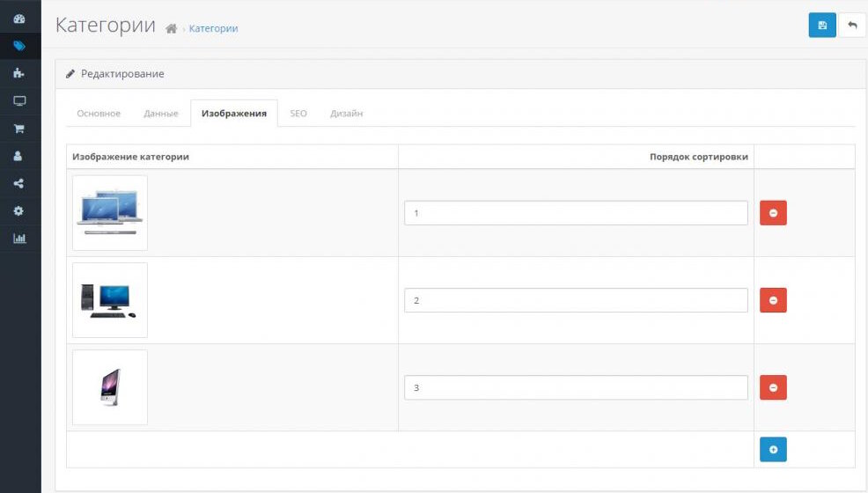Image resolution: width=868 pixels, height=493 pixels.
Task: Delete the iMac image row with sort order 3
Action: click(773, 387)
